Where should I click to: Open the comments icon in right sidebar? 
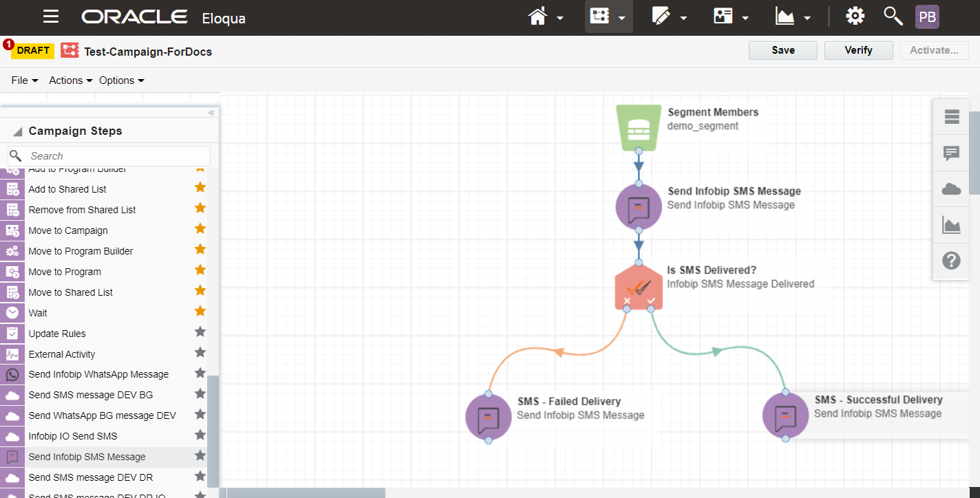point(951,153)
